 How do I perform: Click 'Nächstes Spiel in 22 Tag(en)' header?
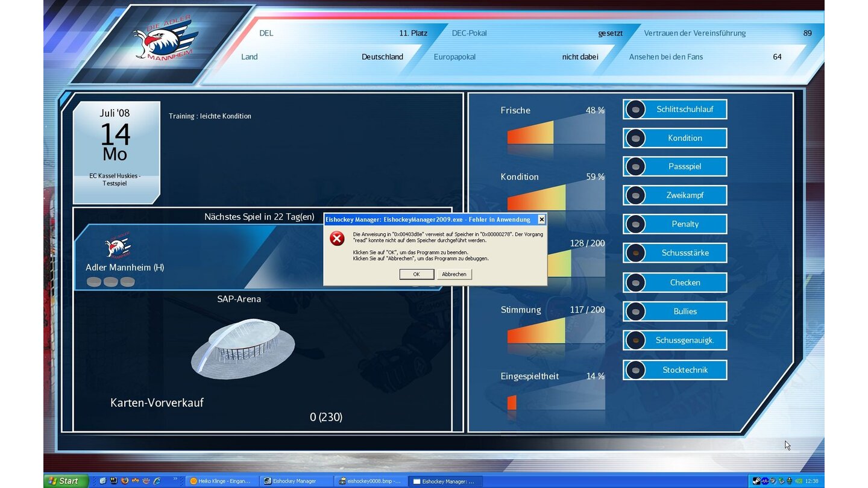click(259, 216)
